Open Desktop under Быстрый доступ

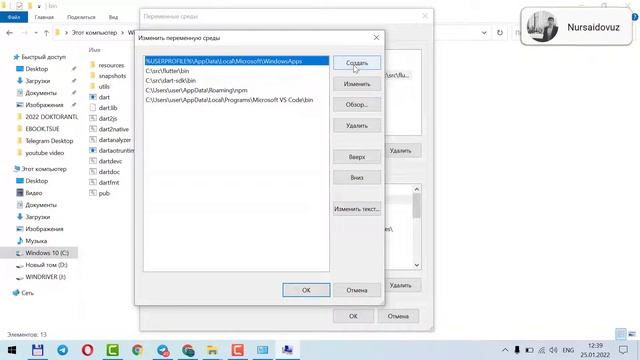37,69
